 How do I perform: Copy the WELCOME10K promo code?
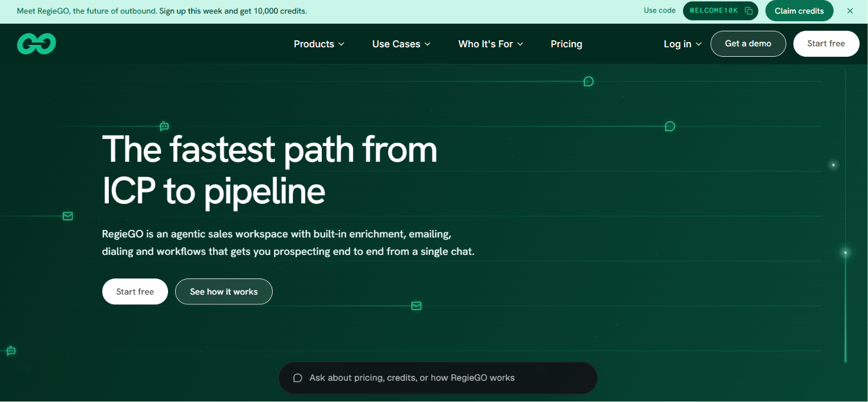point(748,11)
